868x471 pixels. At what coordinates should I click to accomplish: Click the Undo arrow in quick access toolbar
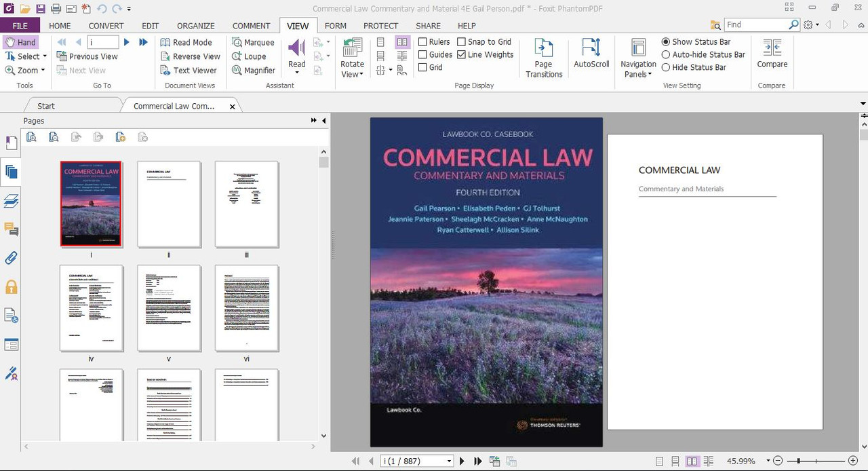102,9
